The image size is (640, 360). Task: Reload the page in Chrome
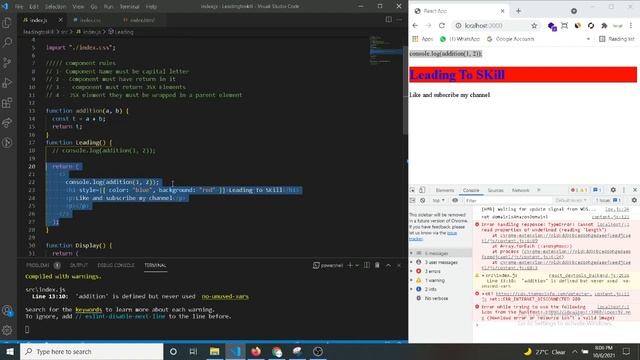coord(442,25)
